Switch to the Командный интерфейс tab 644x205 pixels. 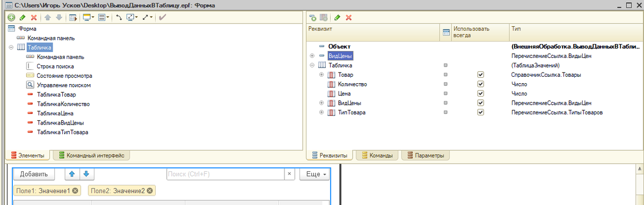click(91, 156)
